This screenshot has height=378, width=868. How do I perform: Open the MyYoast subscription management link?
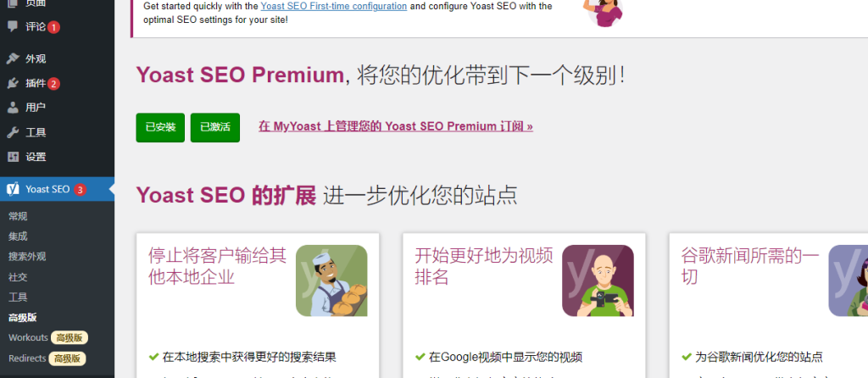396,126
